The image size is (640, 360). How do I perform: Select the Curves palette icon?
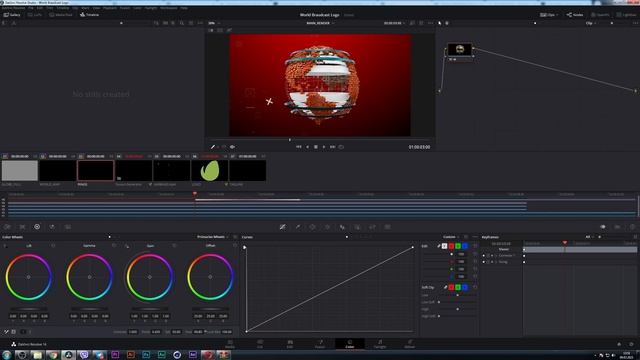282,227
